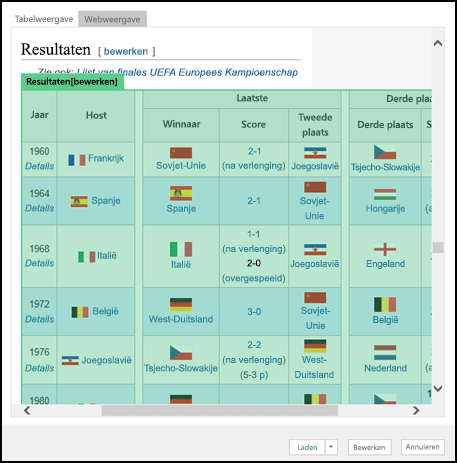Click the Czechoslovakia flag in 1976 winner cell

pos(181,353)
